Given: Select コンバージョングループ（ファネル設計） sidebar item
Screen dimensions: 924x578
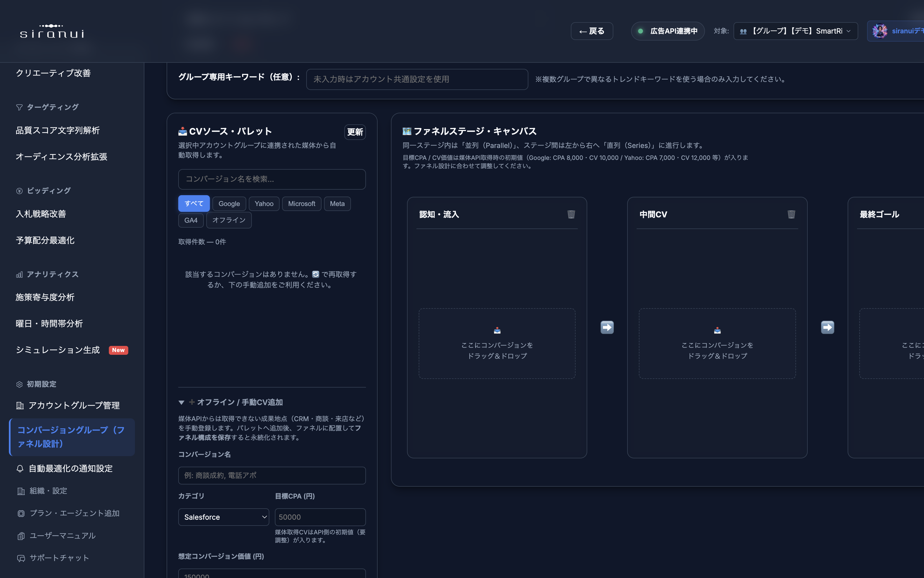Looking at the screenshot, I should [x=71, y=437].
